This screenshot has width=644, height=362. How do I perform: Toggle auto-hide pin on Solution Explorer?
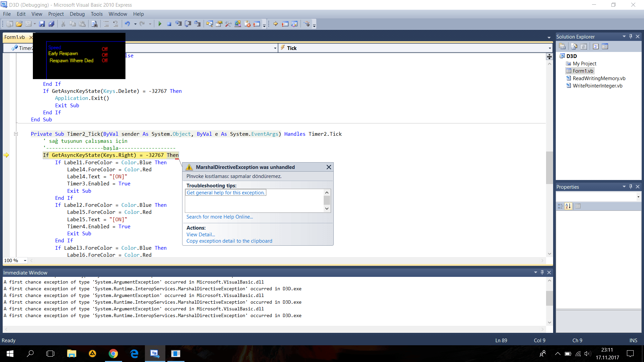click(631, 37)
